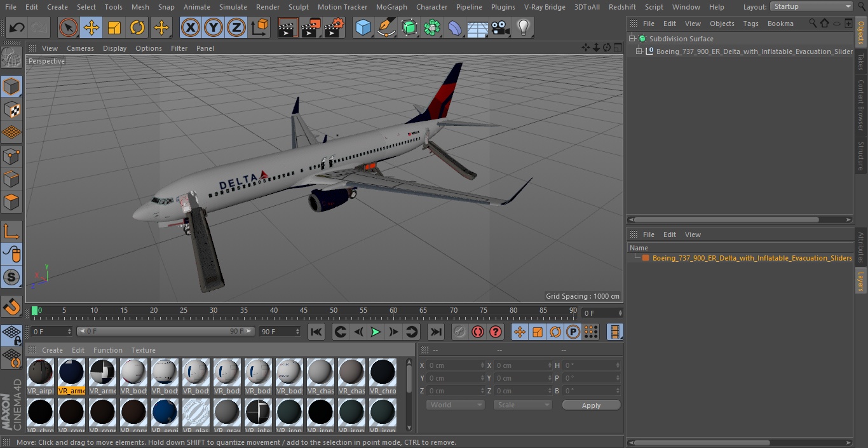Open the Deformer bend icon
This screenshot has width=868, height=448.
pyautogui.click(x=455, y=27)
